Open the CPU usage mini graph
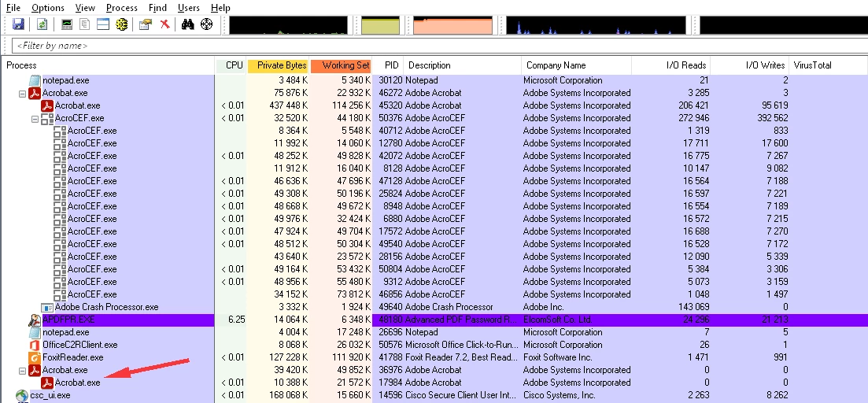The width and height of the screenshot is (868, 403). click(288, 25)
